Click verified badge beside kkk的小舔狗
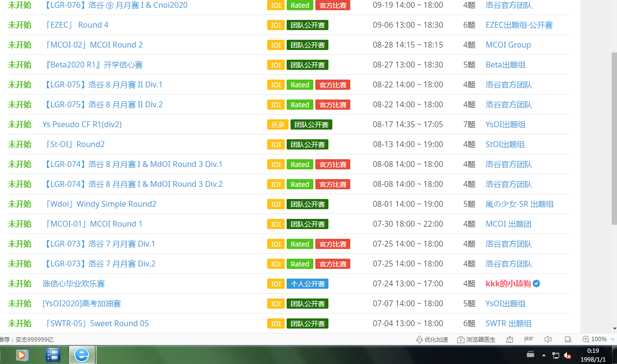617x364 pixels. click(x=536, y=283)
